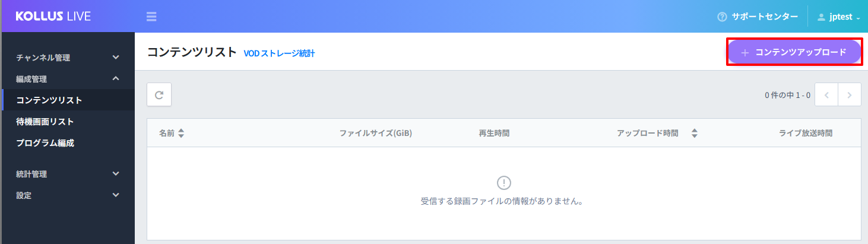This screenshot has height=244, width=868.
Task: Click the サポートセンター question mark icon
Action: (x=722, y=17)
